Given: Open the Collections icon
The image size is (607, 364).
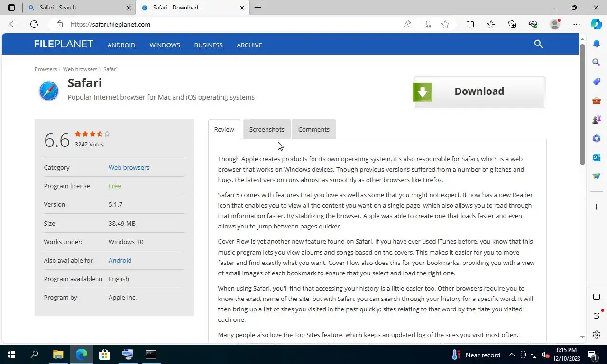Looking at the screenshot, I should pos(512,24).
